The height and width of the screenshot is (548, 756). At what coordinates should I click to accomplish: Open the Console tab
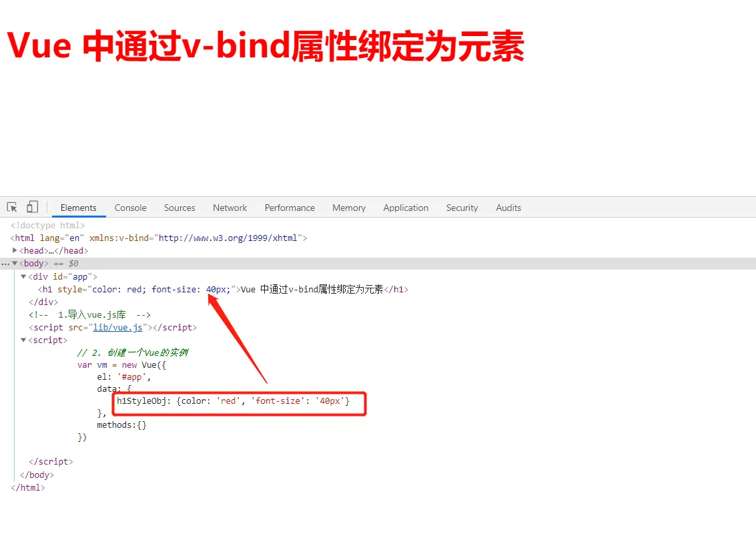pyautogui.click(x=131, y=208)
